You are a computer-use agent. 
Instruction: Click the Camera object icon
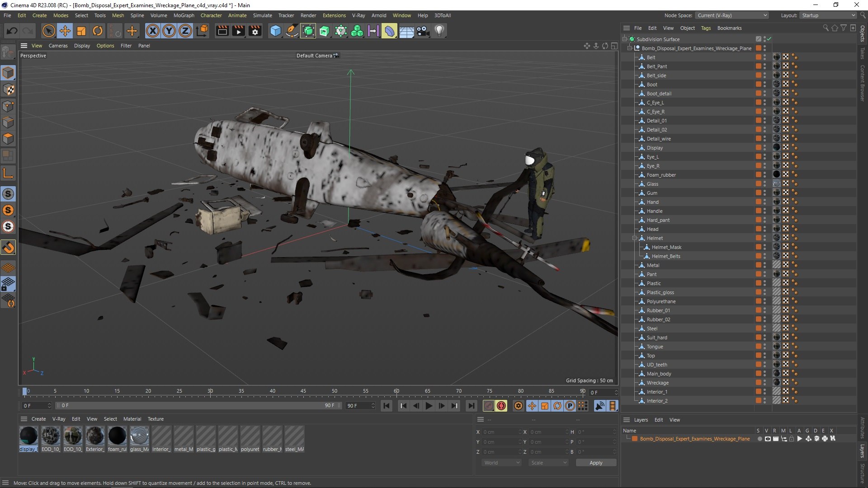423,31
